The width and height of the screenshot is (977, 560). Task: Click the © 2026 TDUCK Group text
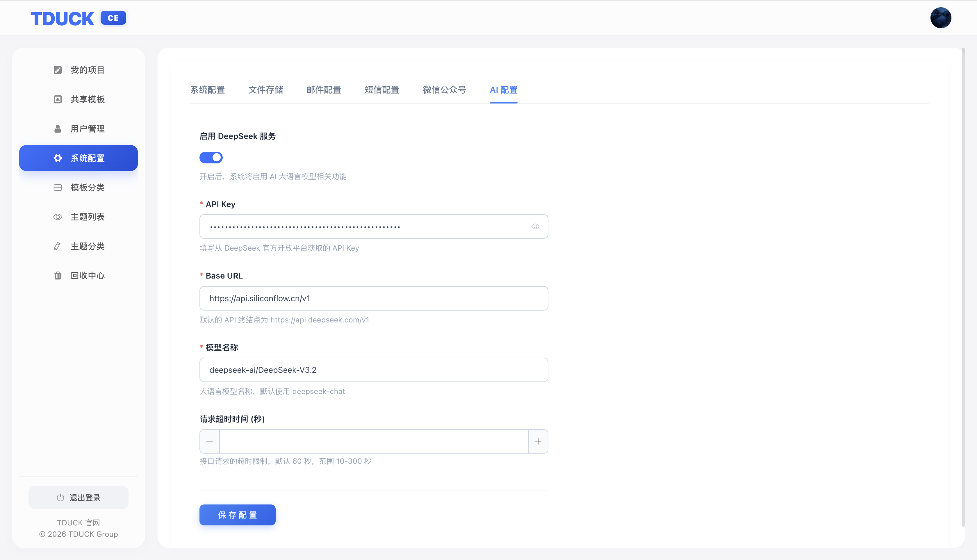(79, 534)
